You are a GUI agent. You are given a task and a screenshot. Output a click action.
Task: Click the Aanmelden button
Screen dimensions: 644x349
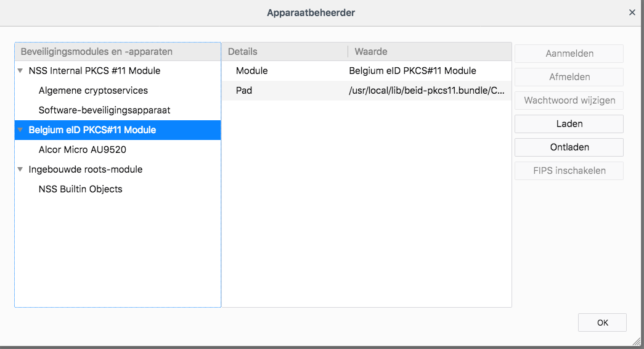pyautogui.click(x=569, y=54)
